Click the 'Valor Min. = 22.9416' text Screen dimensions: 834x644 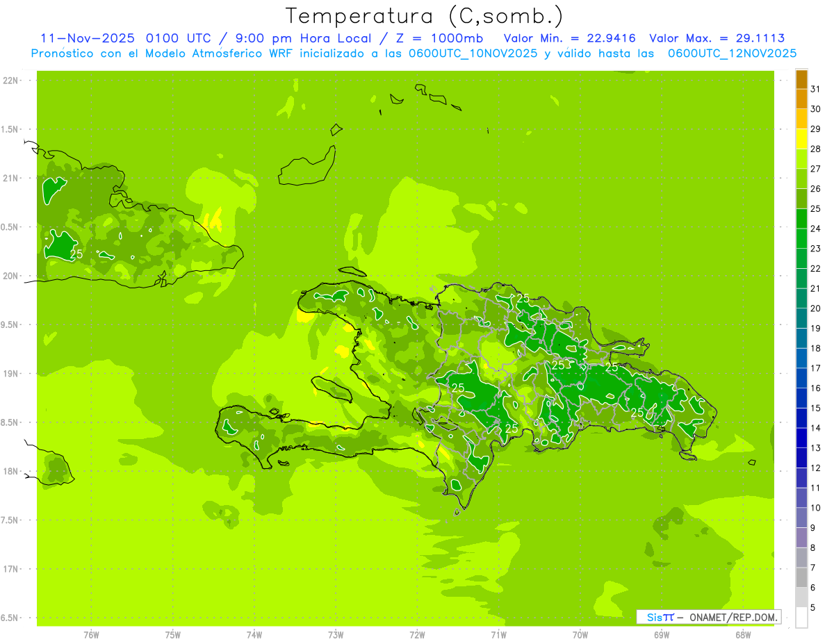pos(569,38)
